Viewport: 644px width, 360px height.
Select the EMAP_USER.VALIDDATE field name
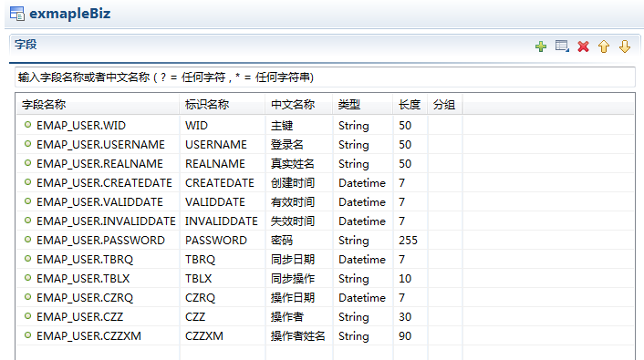(x=99, y=202)
